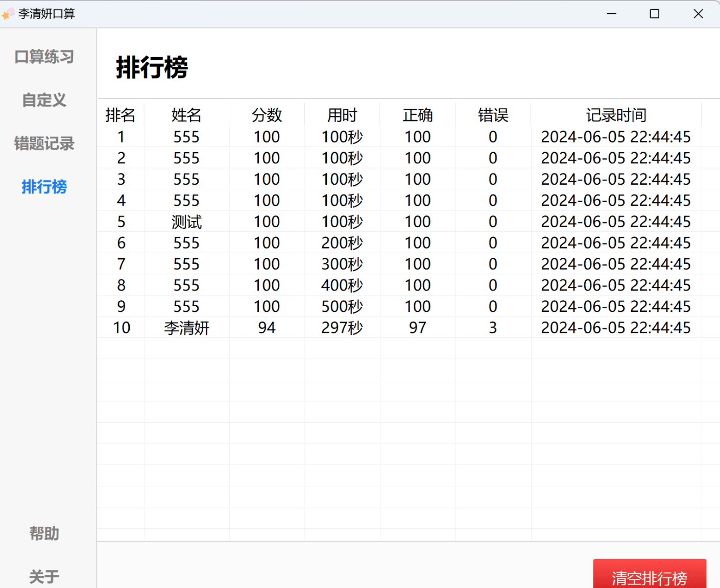The height and width of the screenshot is (588, 720).
Task: Open the 帮助 page
Action: pos(44,533)
